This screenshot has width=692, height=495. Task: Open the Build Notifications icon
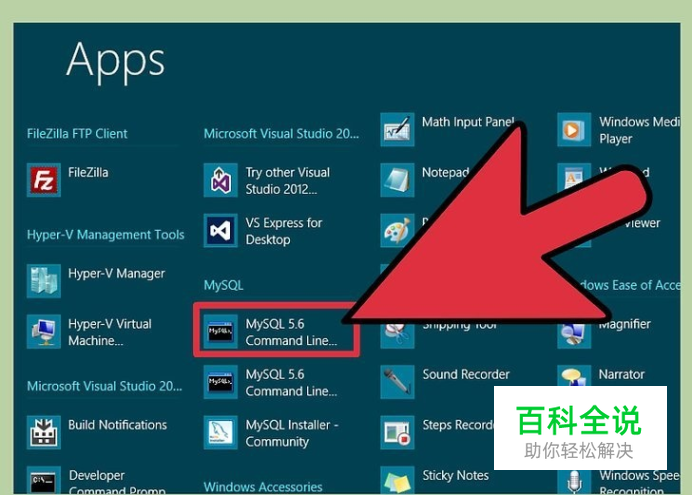pyautogui.click(x=44, y=432)
